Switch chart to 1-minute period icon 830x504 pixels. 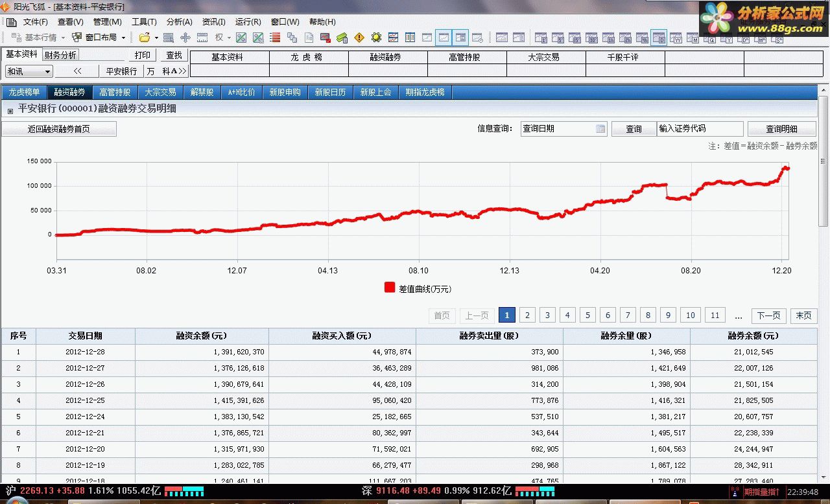540,38
